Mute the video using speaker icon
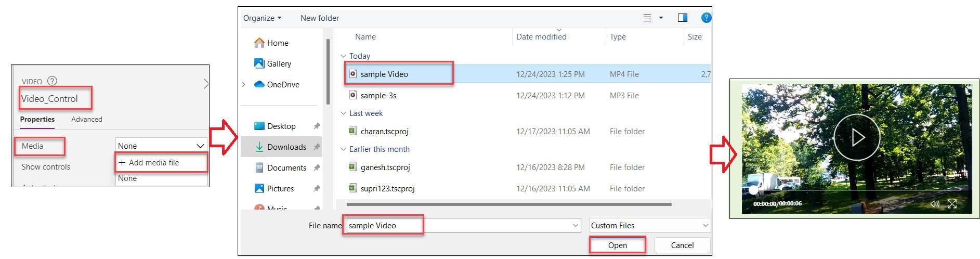This screenshot has width=980, height=259. (934, 204)
